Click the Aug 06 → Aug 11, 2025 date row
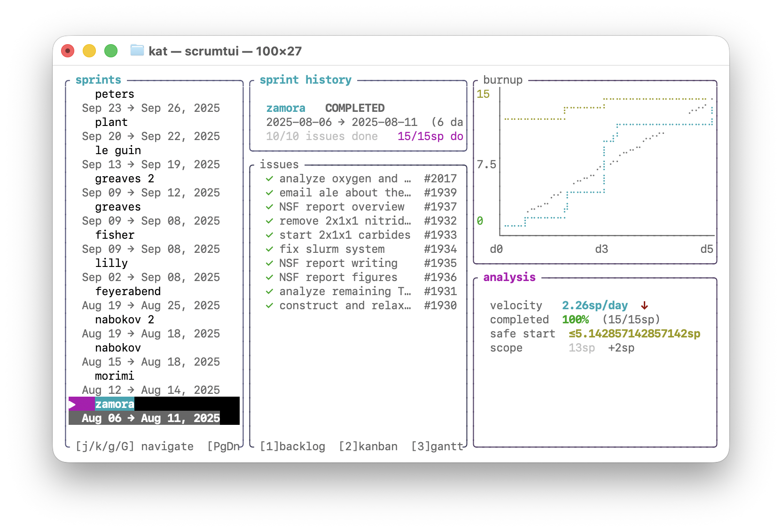This screenshot has height=532, width=782. tap(151, 418)
